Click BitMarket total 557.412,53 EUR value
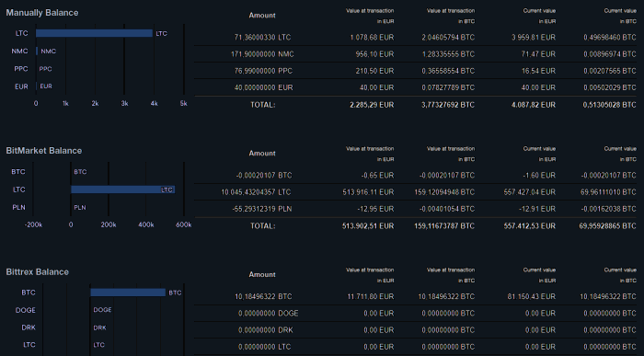644x356 pixels. (x=529, y=226)
